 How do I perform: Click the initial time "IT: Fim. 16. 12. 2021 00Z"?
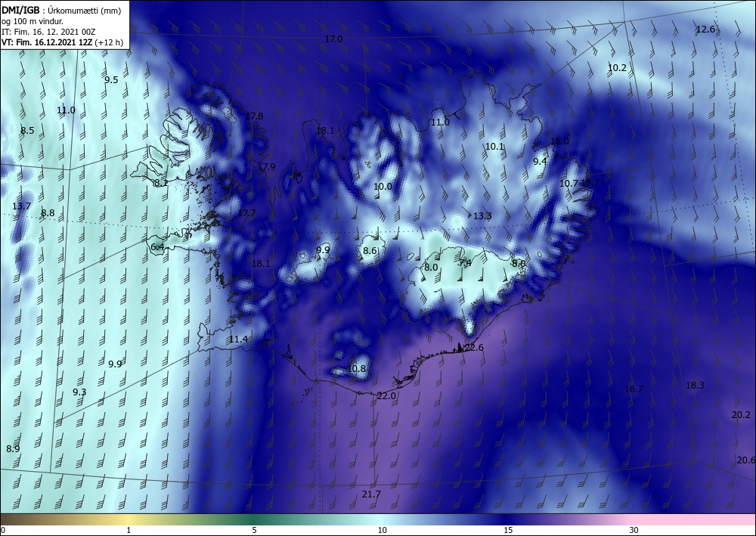click(48, 31)
